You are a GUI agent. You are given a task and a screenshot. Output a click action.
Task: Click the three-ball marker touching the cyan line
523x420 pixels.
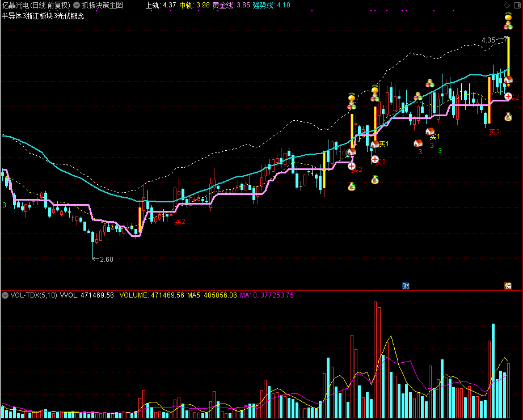coord(418,96)
